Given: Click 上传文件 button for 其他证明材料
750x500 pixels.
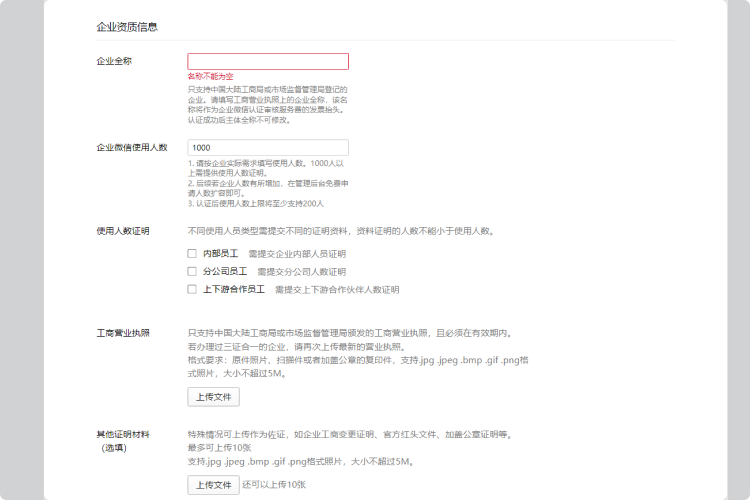Looking at the screenshot, I should pos(213,485).
